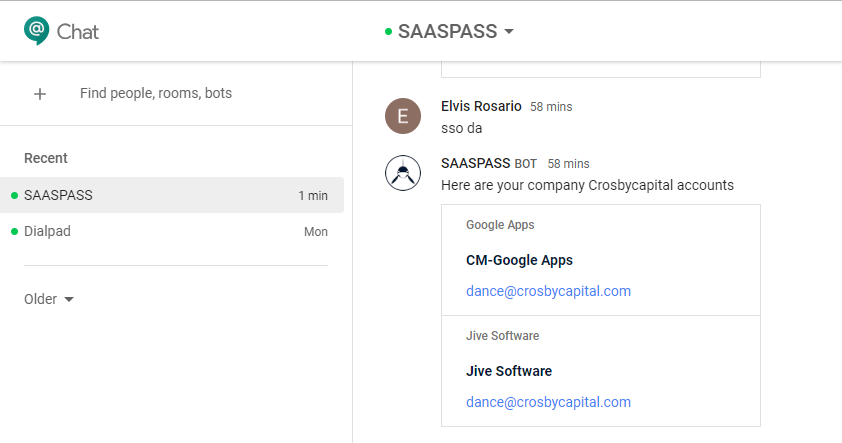
Task: Open the email link under Jive Software
Action: (x=548, y=402)
